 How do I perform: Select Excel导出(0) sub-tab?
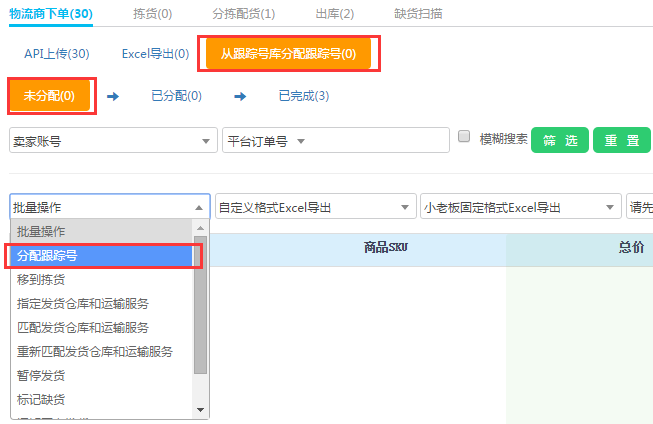[155, 53]
